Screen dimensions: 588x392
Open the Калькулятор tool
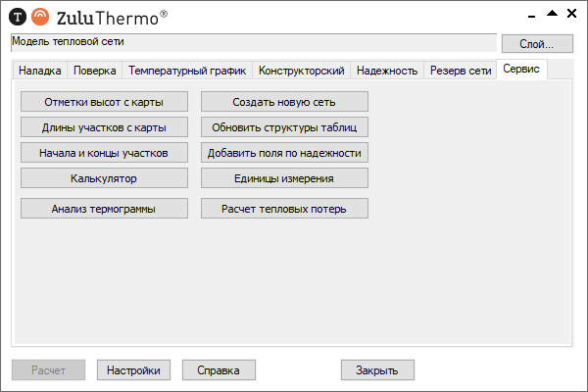104,178
